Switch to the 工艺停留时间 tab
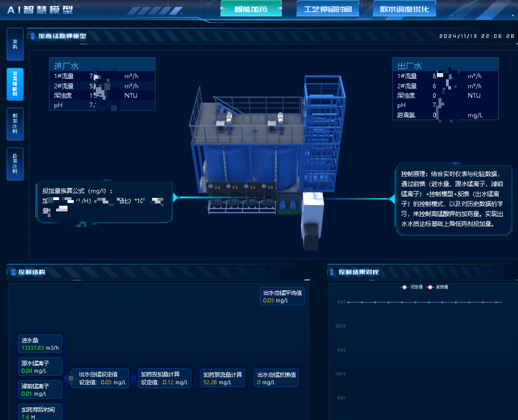The height and width of the screenshot is (420, 518). (x=327, y=9)
